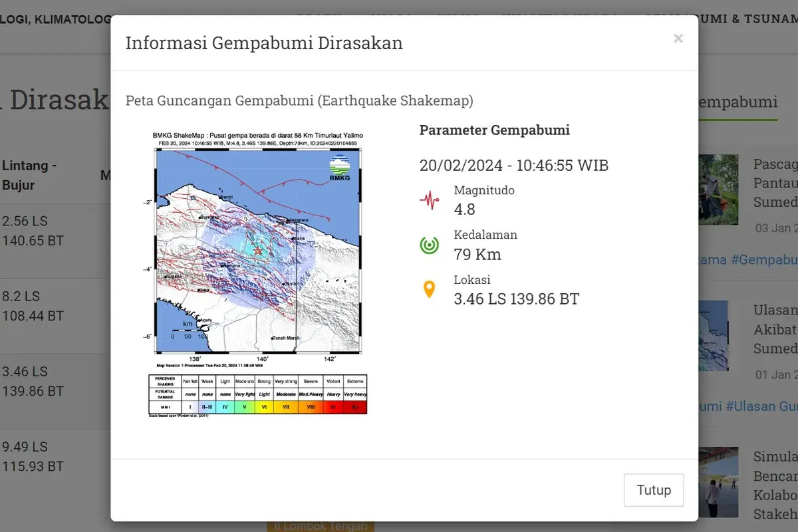This screenshot has height=532, width=798.
Task: Click the orange location pin icon
Action: point(430,290)
